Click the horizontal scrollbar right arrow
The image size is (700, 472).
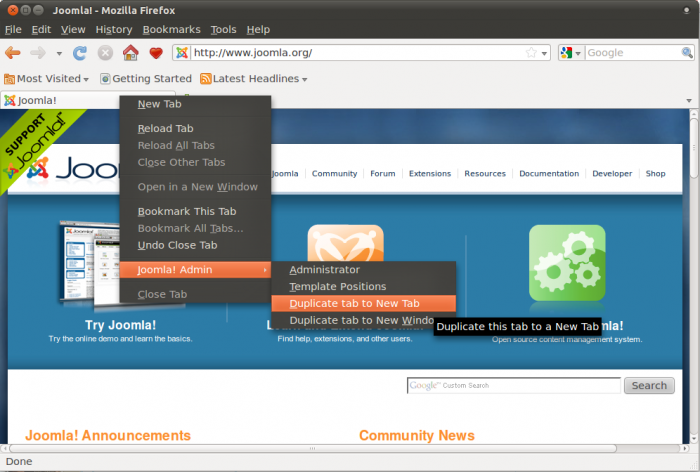pos(686,448)
